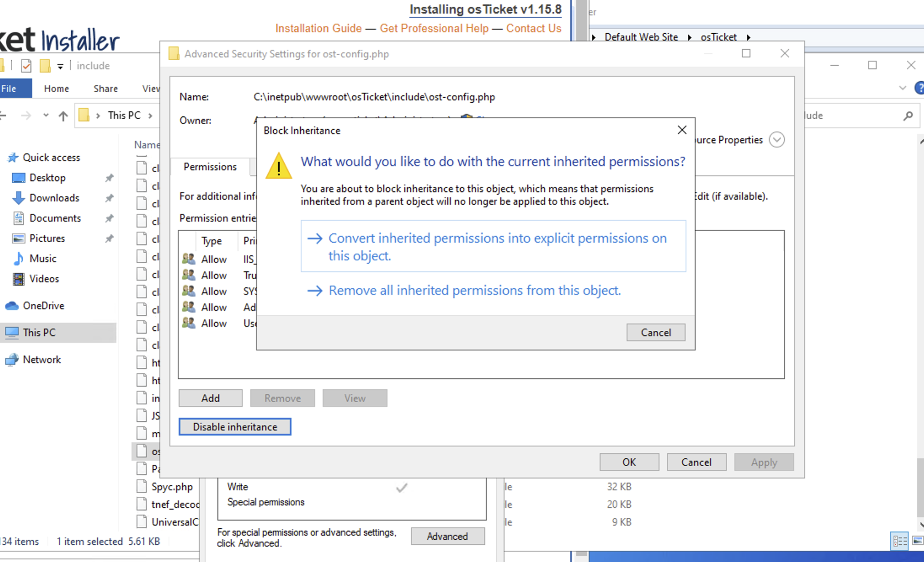Expand the Explorer ribbon chevron
This screenshot has height=562, width=924.
[902, 88]
